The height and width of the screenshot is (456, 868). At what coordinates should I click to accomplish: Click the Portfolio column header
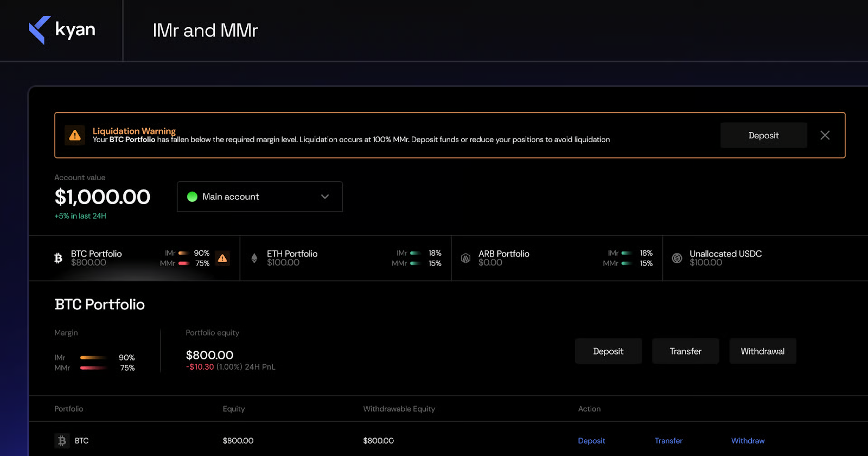pos(69,409)
